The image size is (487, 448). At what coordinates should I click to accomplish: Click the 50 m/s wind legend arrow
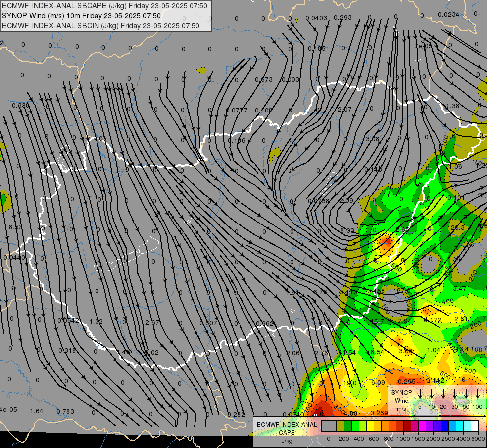tap(466, 394)
